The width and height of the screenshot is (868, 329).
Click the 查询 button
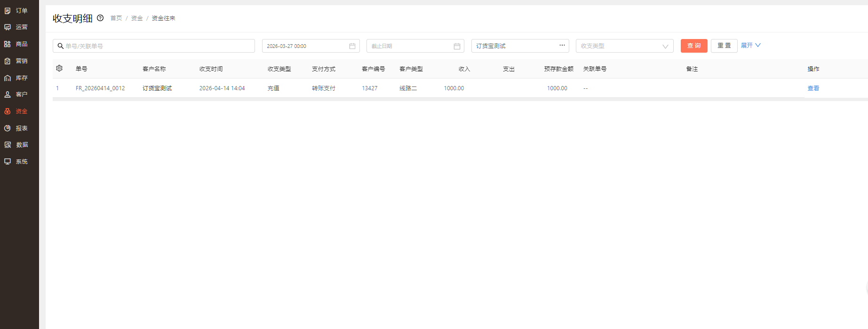694,46
